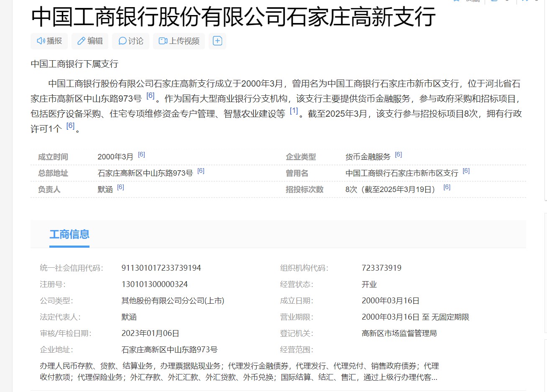The width and height of the screenshot is (547, 392).
Task: Click the 播报 audio broadcast button
Action: click(49, 41)
